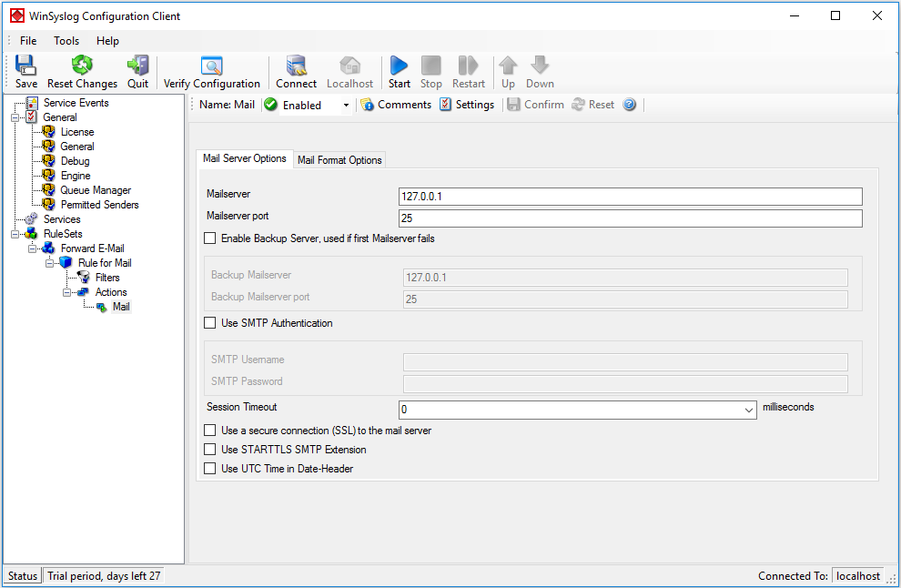Select Filters under Rule for Mail

pyautogui.click(x=107, y=278)
